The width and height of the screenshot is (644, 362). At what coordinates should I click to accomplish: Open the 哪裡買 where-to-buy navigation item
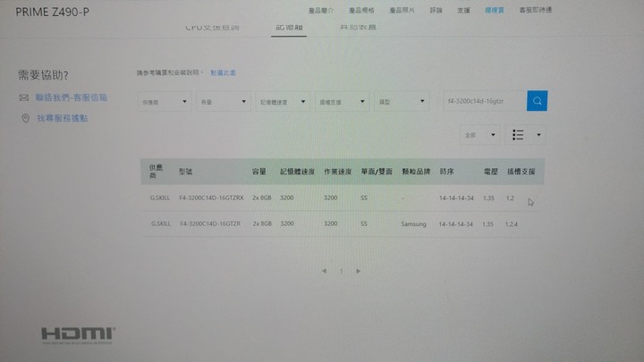pyautogui.click(x=494, y=10)
